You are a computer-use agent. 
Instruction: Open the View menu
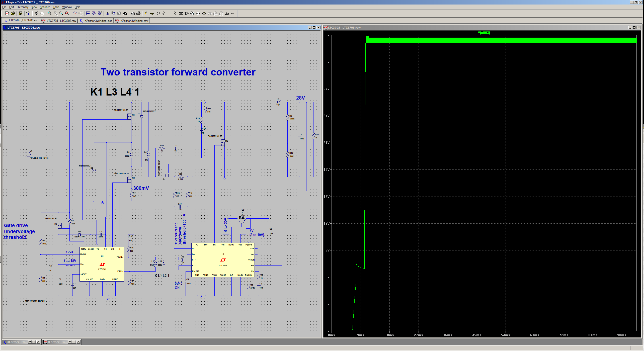tap(34, 7)
